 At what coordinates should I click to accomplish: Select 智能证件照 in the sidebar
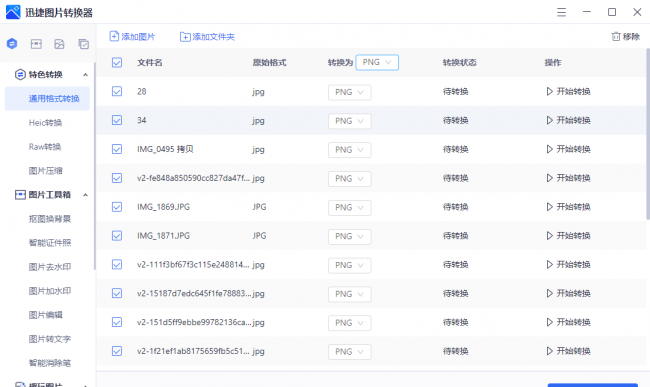[50, 243]
